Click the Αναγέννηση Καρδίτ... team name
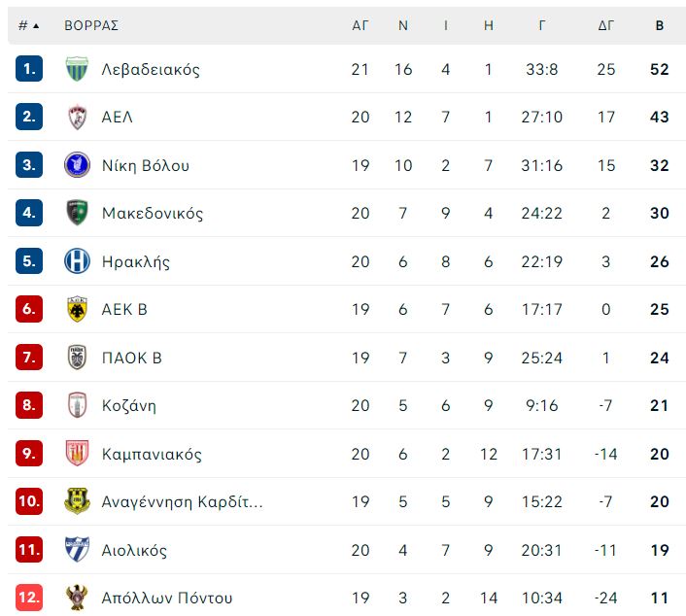The height and width of the screenshot is (616, 686). [182, 501]
